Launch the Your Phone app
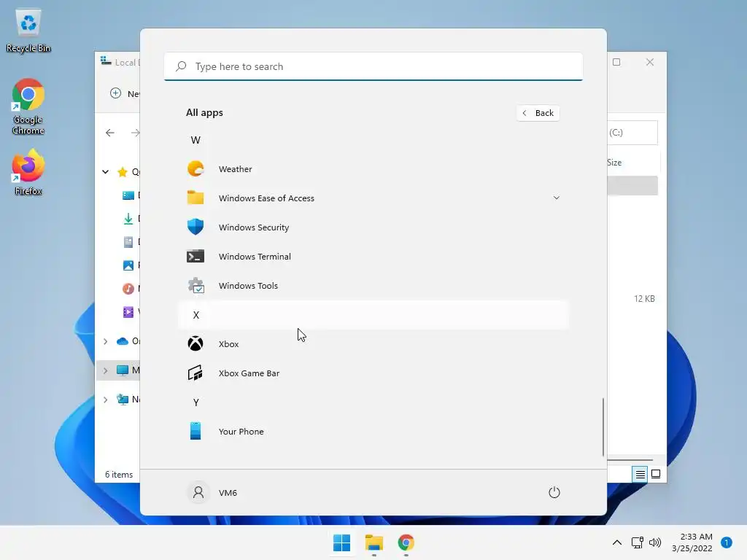The width and height of the screenshot is (747, 560). click(373, 432)
